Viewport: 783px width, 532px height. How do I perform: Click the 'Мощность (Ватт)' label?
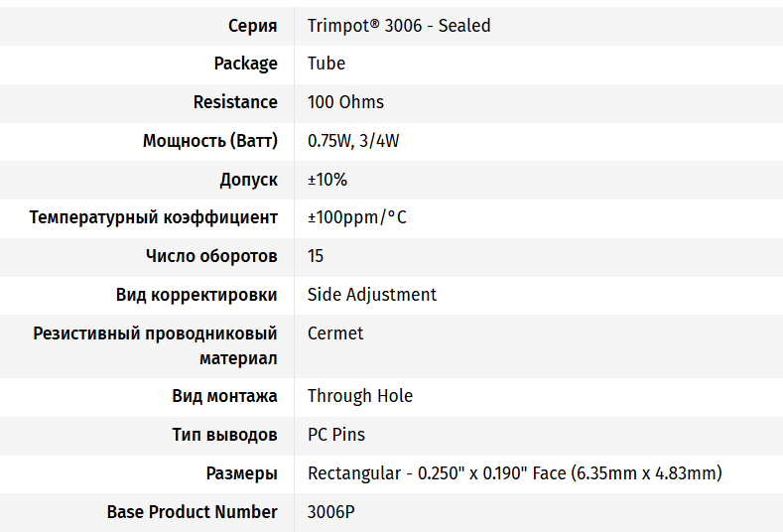(209, 141)
